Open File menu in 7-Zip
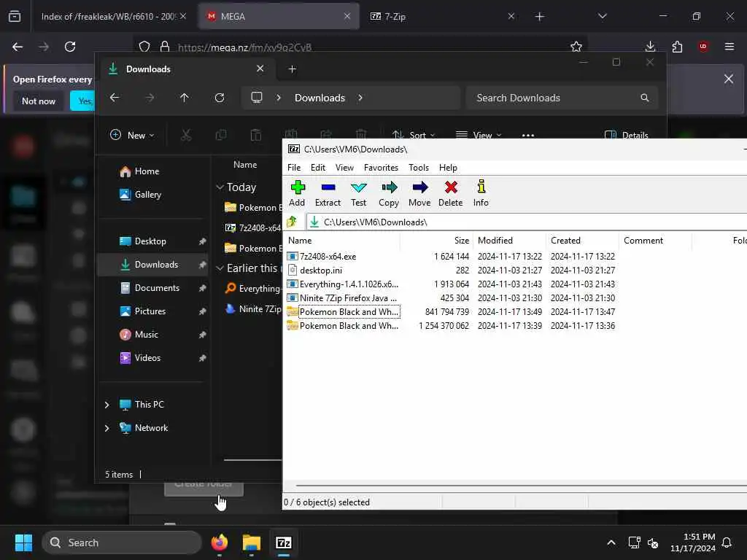Viewport: 747px width, 560px height. pyautogui.click(x=294, y=168)
